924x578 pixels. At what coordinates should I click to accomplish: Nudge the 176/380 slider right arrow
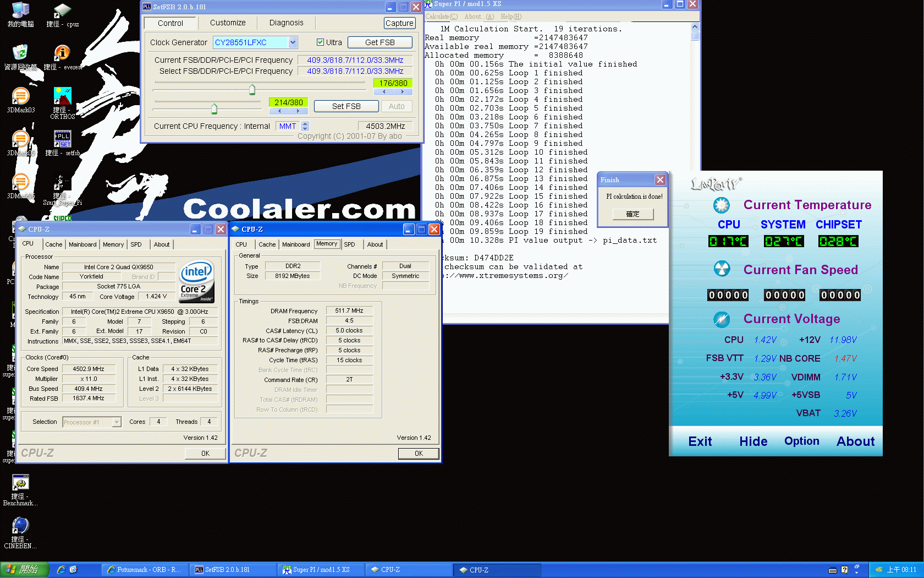click(403, 92)
